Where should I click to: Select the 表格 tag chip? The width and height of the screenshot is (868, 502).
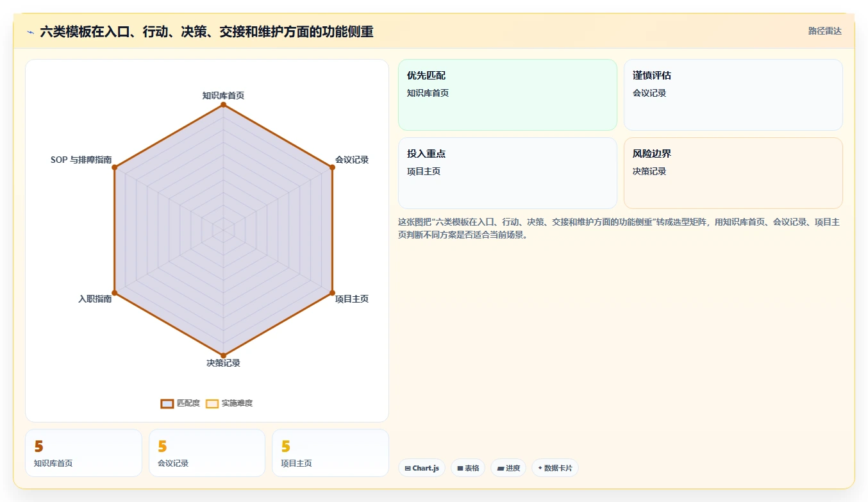[x=468, y=468]
